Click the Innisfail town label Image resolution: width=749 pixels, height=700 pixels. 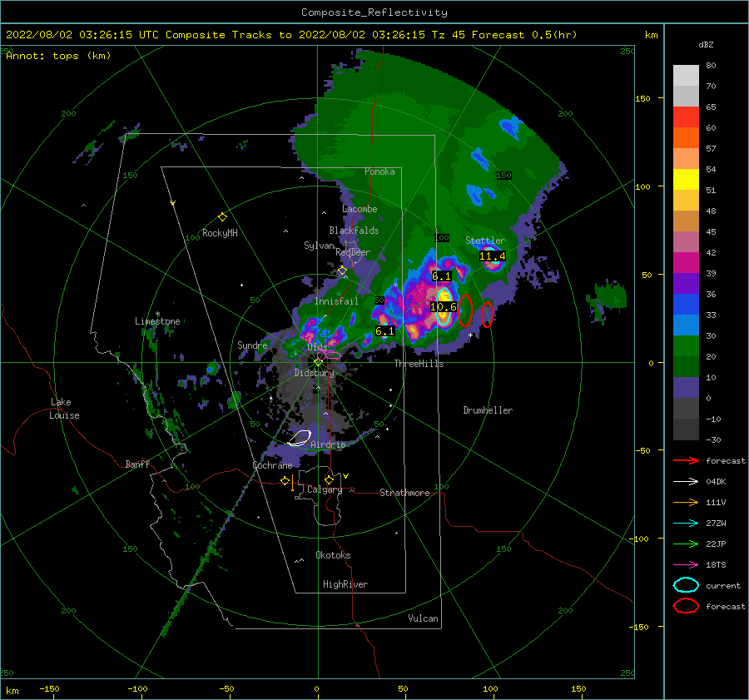click(336, 301)
